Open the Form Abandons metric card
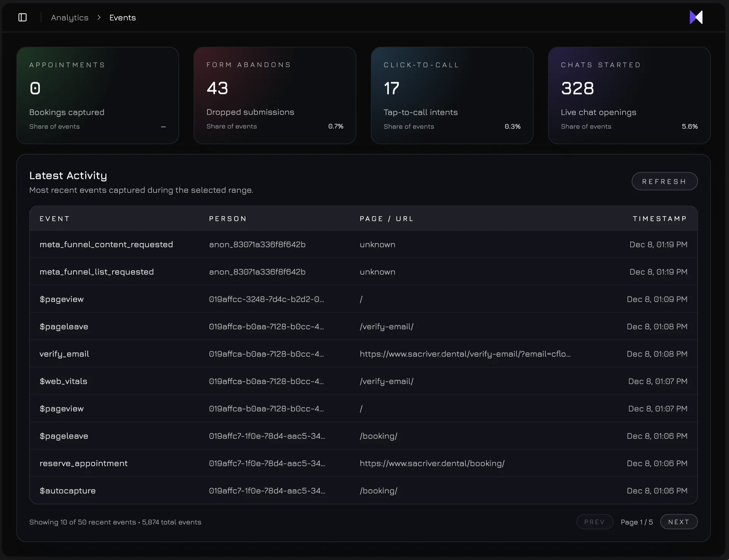Image resolution: width=729 pixels, height=560 pixels. click(x=275, y=95)
